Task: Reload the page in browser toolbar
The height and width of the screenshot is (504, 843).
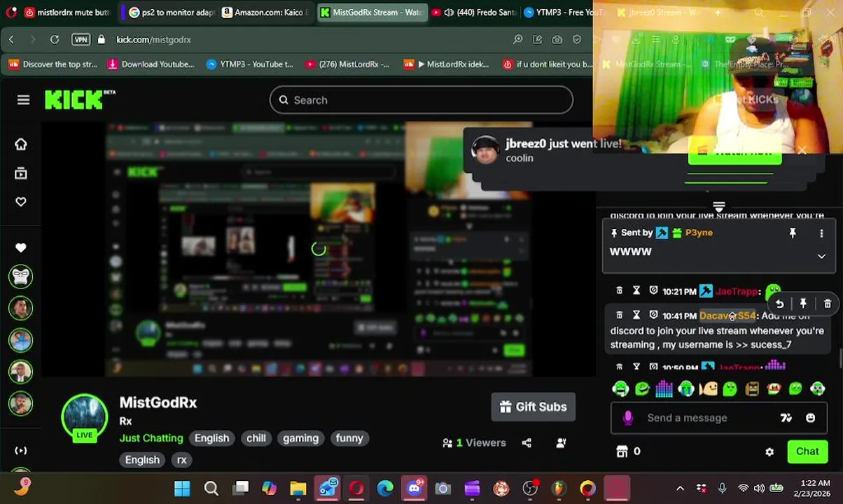Action: click(x=55, y=40)
